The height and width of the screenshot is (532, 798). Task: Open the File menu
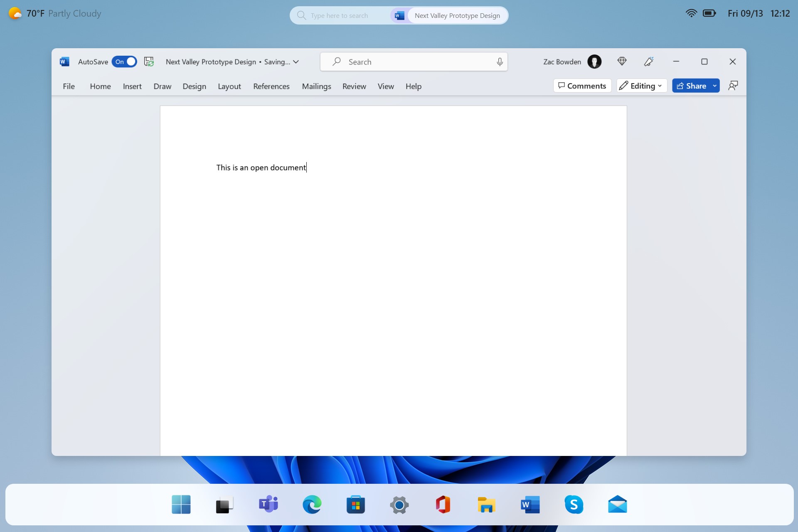pos(69,86)
